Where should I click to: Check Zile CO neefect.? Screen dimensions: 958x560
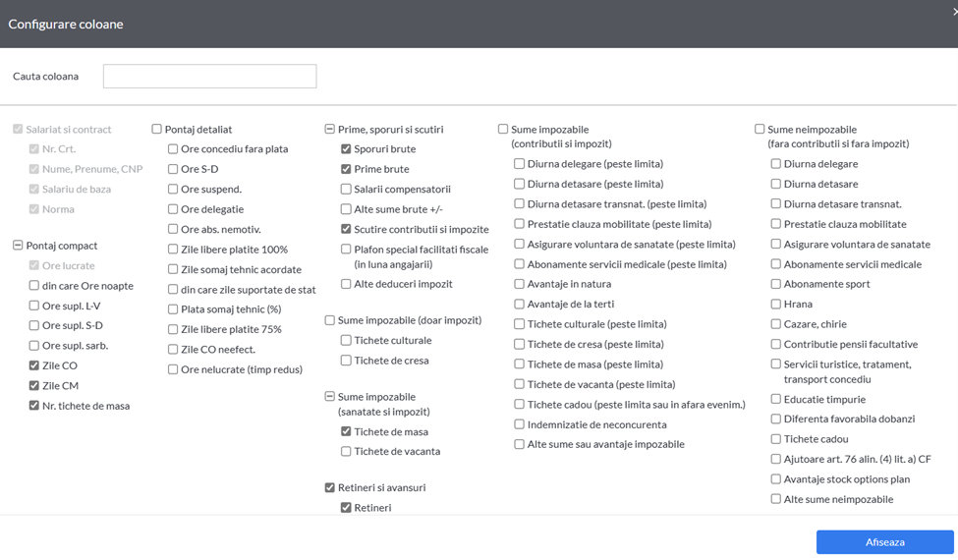point(173,350)
